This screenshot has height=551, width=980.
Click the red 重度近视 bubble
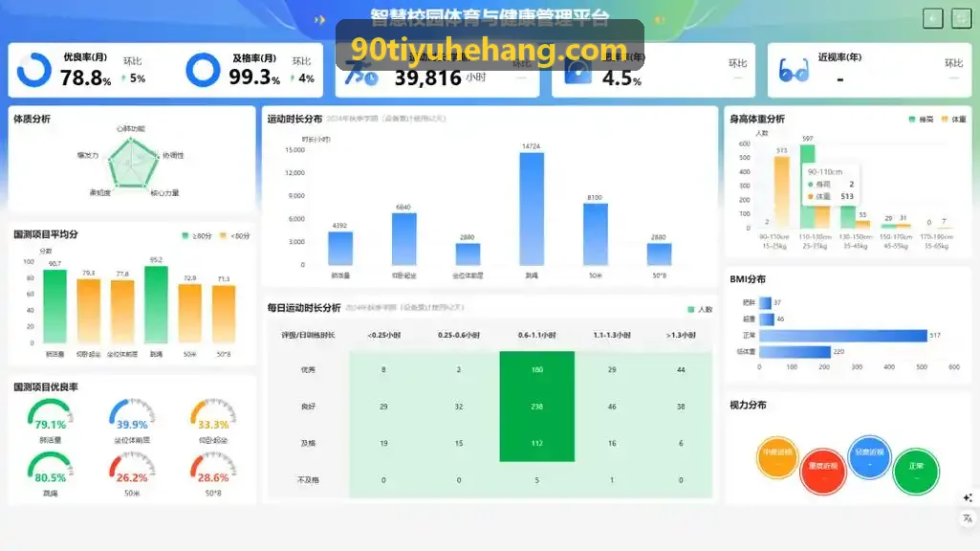pyautogui.click(x=822, y=471)
